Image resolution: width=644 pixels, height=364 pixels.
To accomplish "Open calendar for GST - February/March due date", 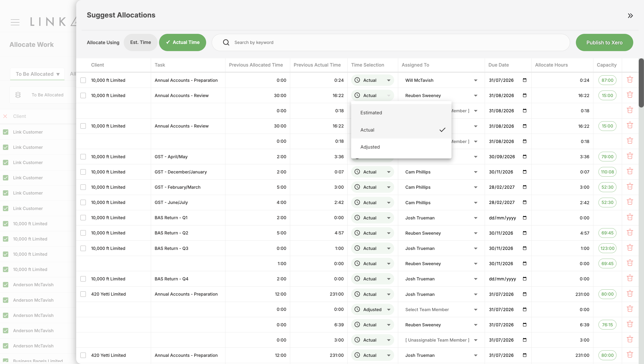I will pyautogui.click(x=525, y=187).
